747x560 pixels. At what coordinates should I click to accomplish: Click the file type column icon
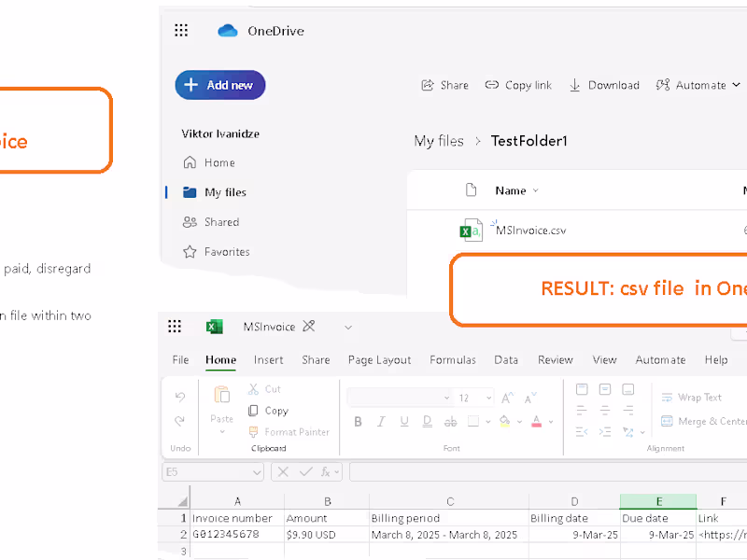coord(471,190)
